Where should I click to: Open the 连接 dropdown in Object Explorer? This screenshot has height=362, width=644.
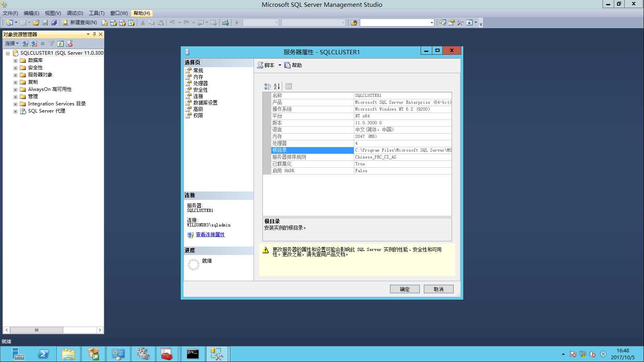[x=12, y=43]
